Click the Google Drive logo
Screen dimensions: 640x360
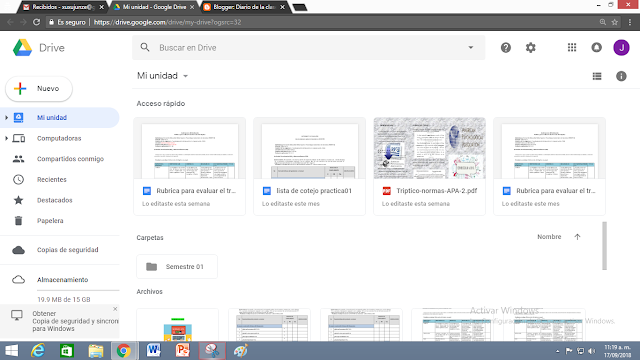22,48
